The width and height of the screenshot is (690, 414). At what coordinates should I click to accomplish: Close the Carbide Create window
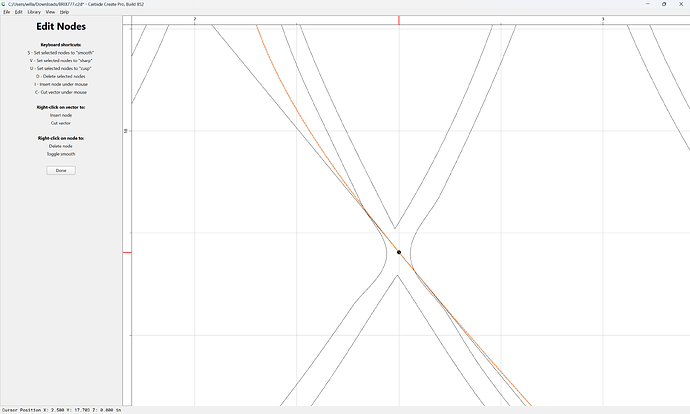point(681,4)
